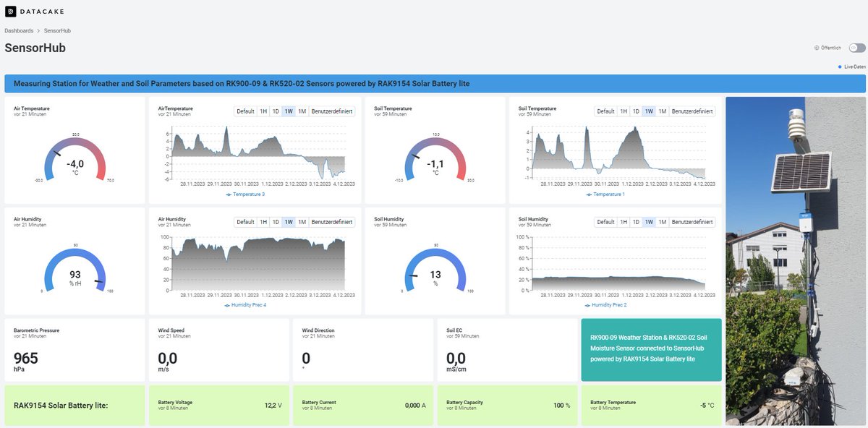Select 1H range on the Soil Humidity chart
868x428 pixels.
tap(624, 222)
